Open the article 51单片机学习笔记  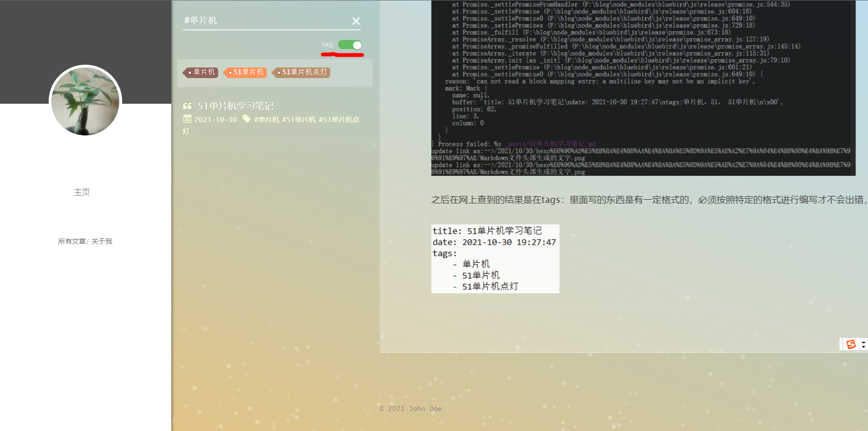point(235,106)
